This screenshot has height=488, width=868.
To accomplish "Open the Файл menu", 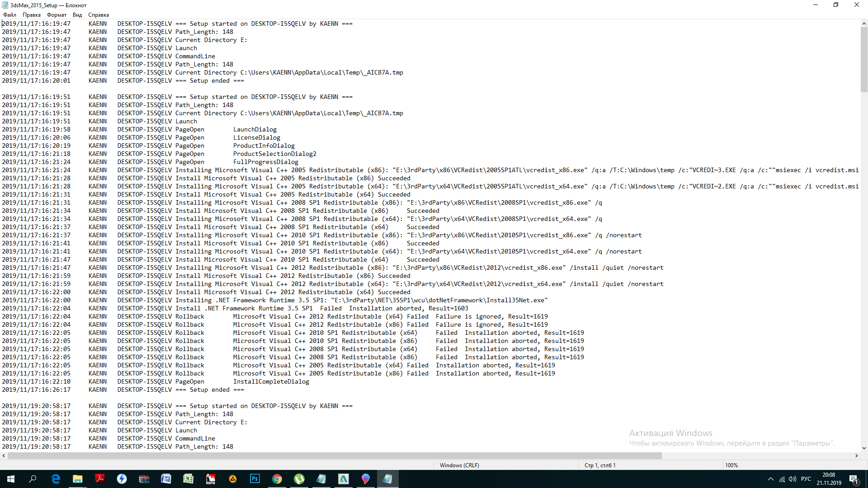I will (9, 15).
